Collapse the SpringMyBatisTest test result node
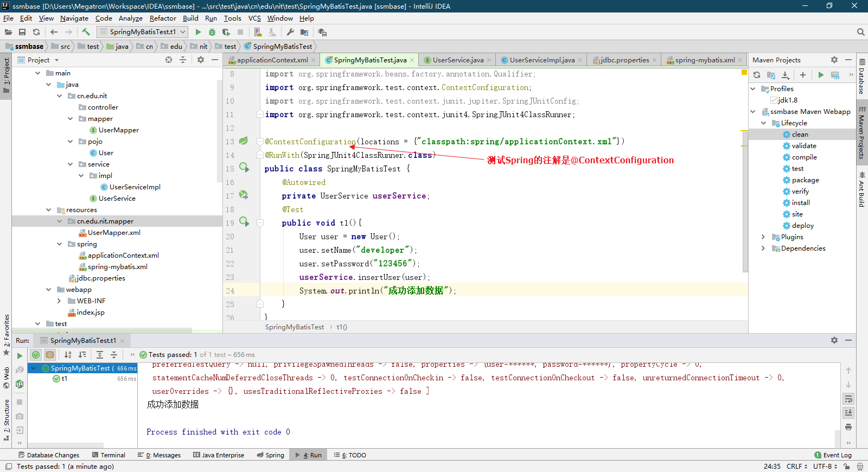Image resolution: width=868 pixels, height=472 pixels. point(34,368)
